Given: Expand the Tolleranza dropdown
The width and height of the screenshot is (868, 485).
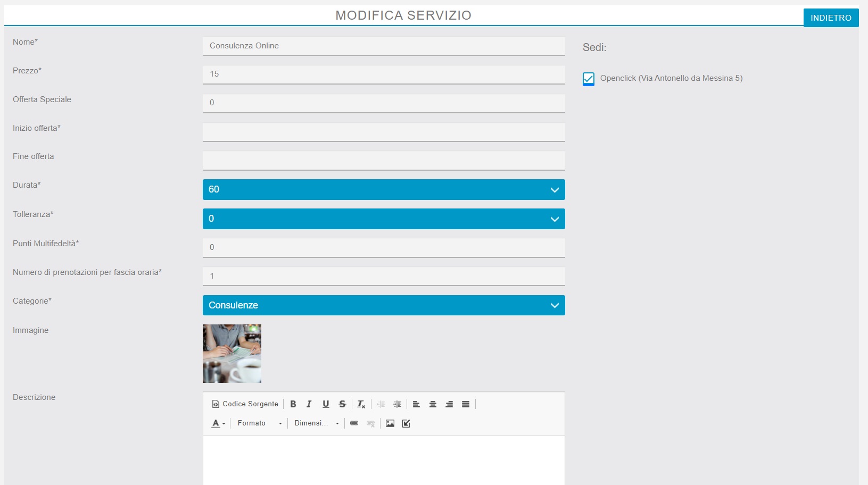Looking at the screenshot, I should pos(383,219).
